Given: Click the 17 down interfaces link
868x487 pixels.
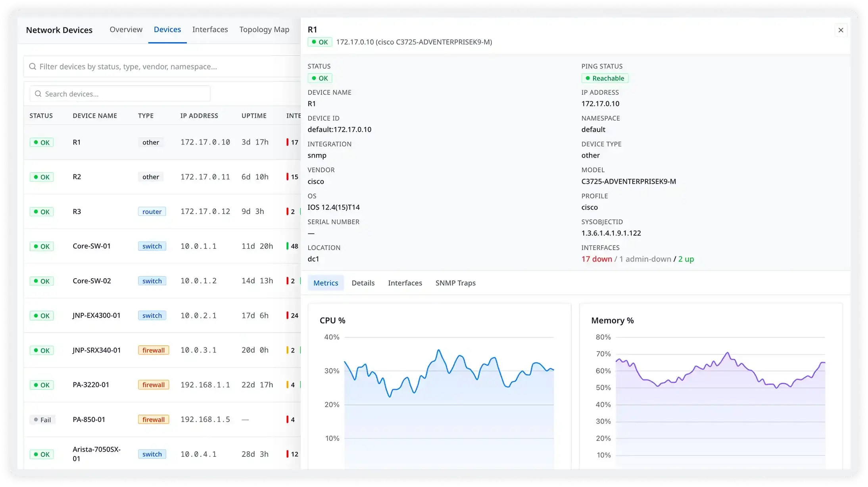Looking at the screenshot, I should point(596,259).
